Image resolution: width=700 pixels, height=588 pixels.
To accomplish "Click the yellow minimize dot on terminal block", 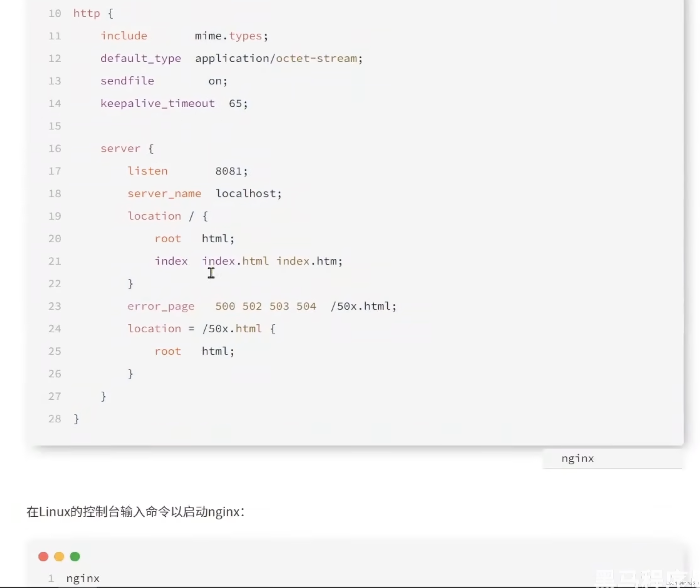I will [59, 556].
